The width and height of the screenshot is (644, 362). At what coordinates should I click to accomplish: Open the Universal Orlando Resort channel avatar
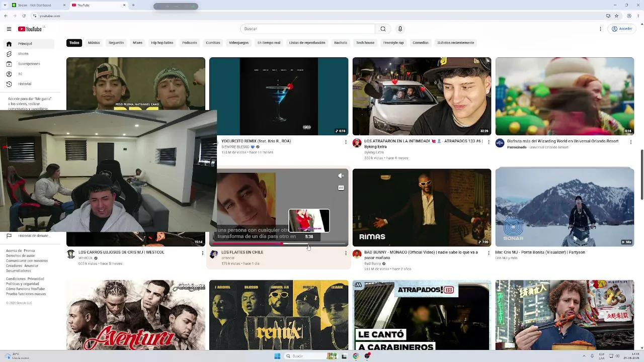(500, 143)
